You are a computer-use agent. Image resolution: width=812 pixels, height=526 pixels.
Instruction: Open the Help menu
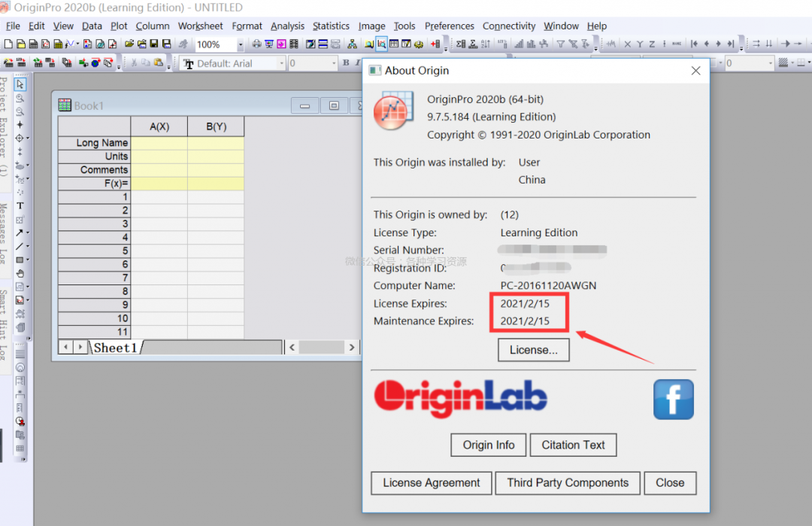(596, 26)
